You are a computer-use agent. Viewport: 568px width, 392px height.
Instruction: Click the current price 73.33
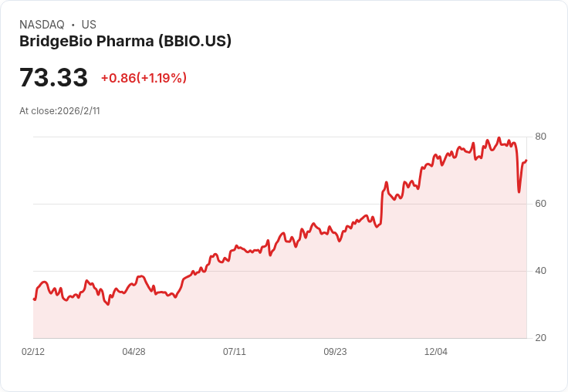[x=54, y=78]
